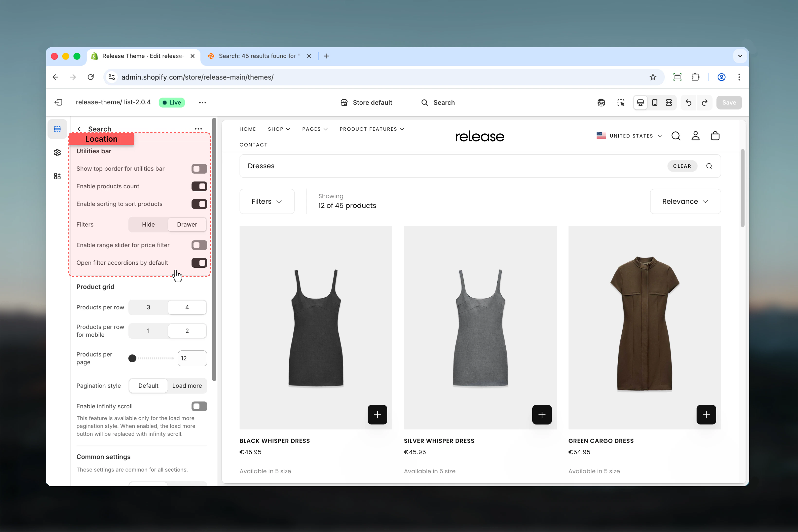Image resolution: width=798 pixels, height=532 pixels.
Task: Switch to Release Theme browser tab
Action: click(143, 56)
